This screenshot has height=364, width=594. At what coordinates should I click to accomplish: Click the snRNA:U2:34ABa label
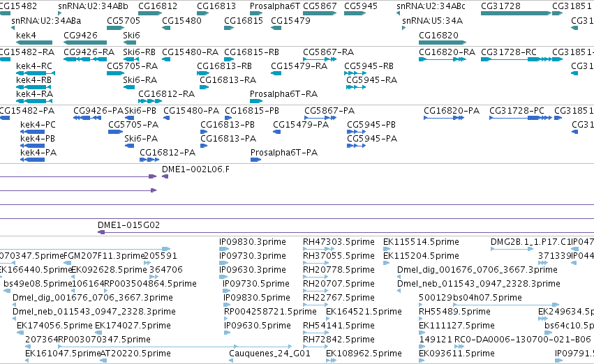coord(46,21)
